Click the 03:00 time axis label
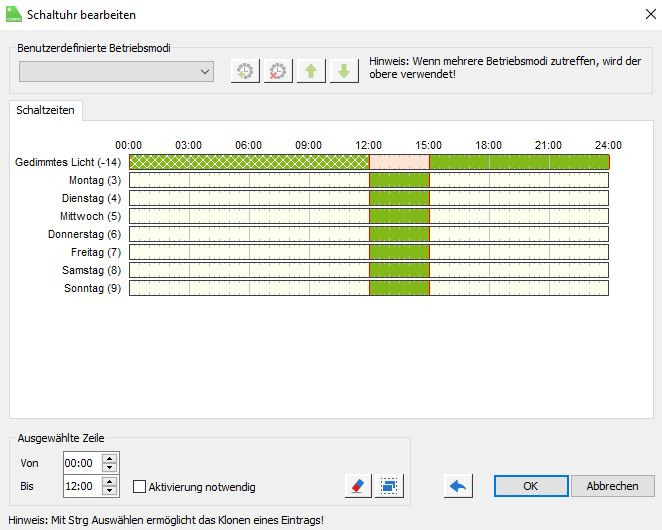 point(189,145)
